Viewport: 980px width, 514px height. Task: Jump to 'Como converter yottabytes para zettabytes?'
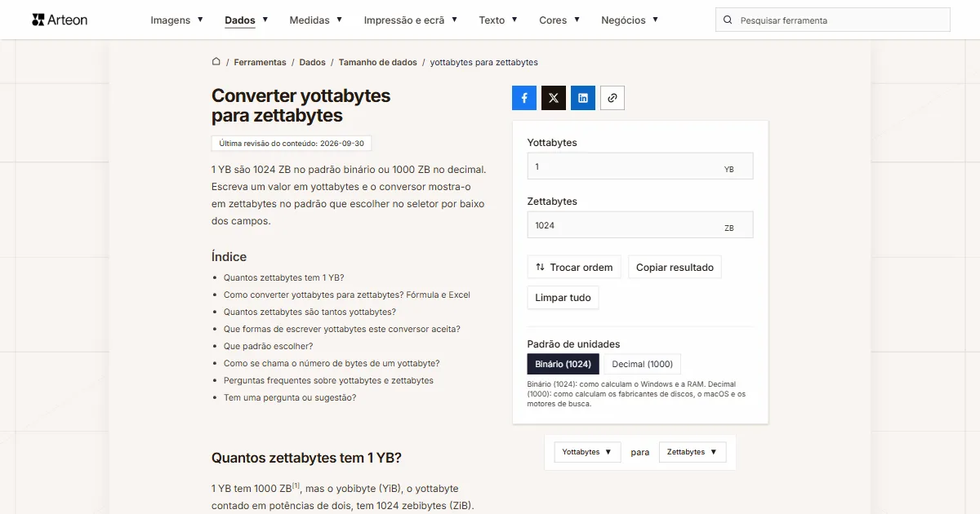click(x=347, y=295)
